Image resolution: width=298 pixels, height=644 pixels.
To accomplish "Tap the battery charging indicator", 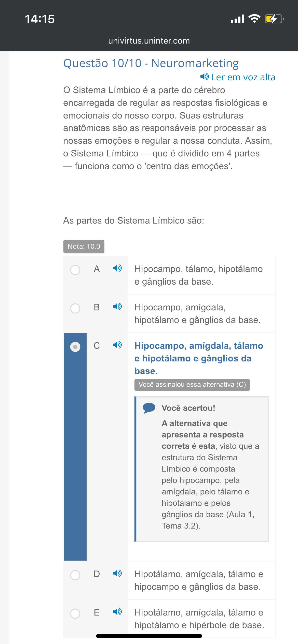I will click(x=274, y=19).
